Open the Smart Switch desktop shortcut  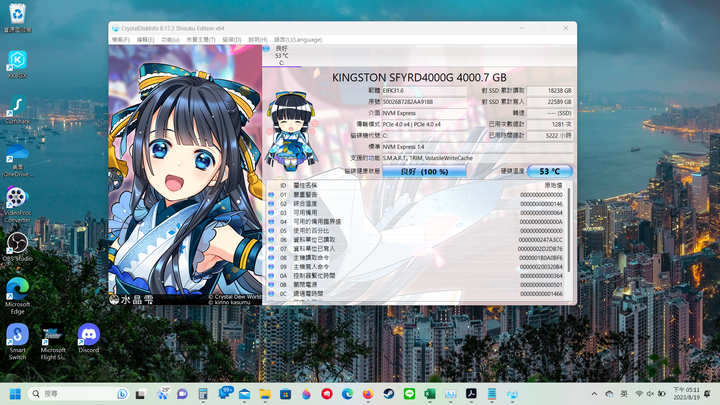click(x=17, y=342)
